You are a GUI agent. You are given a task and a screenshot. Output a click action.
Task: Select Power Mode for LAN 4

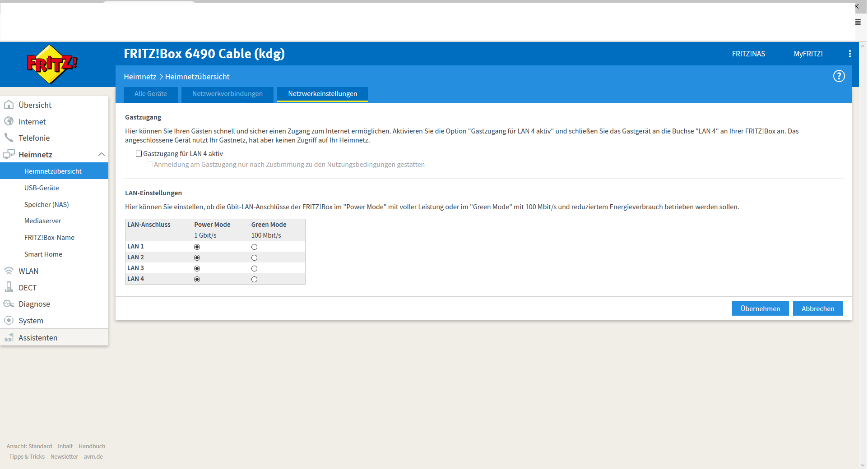pos(197,279)
